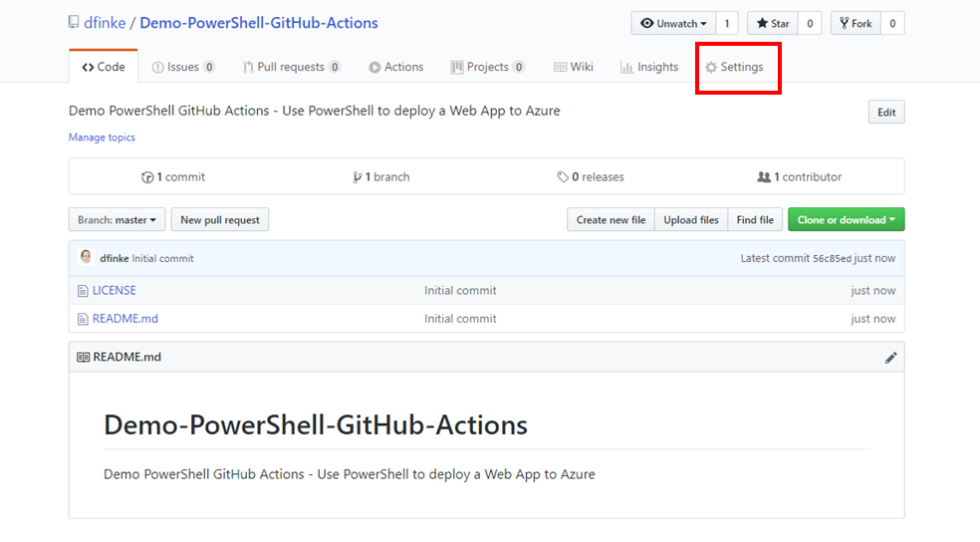View the 1 commit history
Viewport: 980px width, 542px height.
point(173,177)
